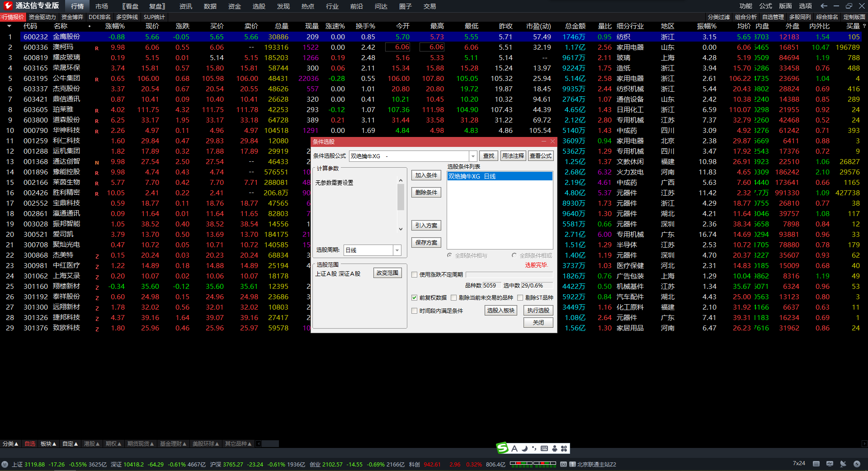Viewport: 868px width, 471px height.
Task: Click the number 1 badge before 北京联通主站Z2
Action: tap(573, 464)
